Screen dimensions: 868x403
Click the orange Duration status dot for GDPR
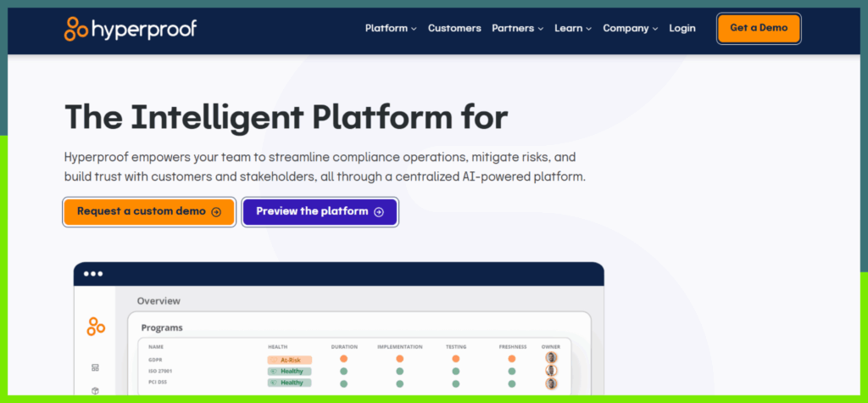(344, 359)
